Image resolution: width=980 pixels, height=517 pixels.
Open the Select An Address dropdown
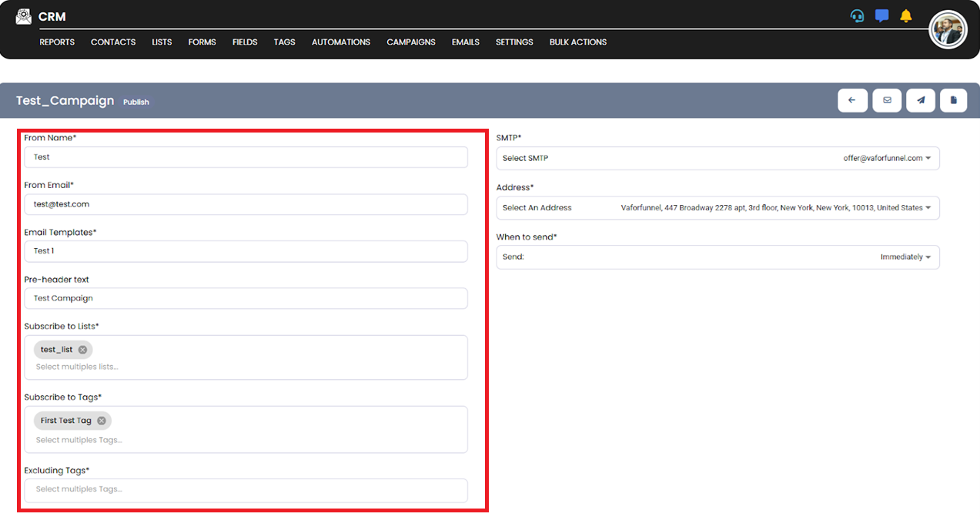[717, 208]
